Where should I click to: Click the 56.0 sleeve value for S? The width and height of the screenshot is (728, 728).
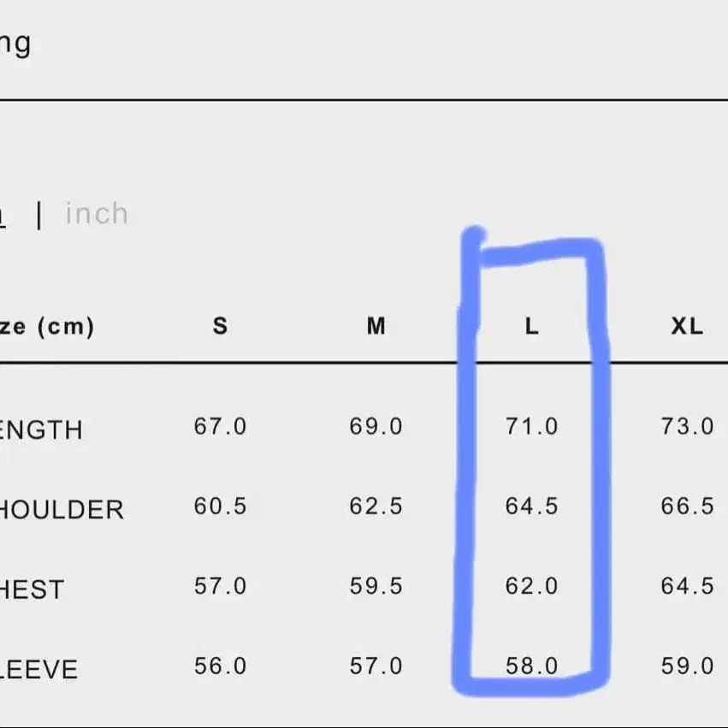point(220,666)
